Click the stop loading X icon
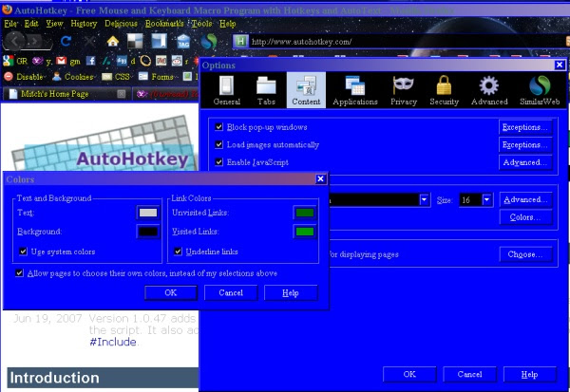The width and height of the screenshot is (570, 392). pos(89,41)
